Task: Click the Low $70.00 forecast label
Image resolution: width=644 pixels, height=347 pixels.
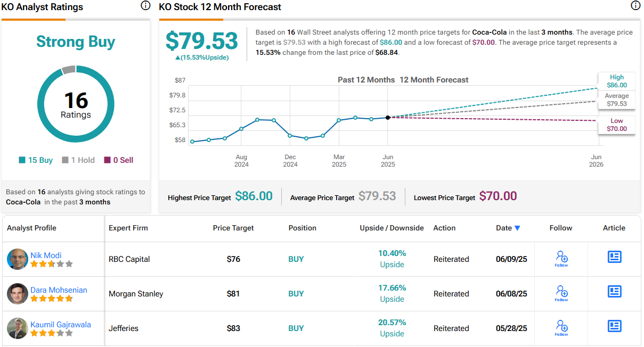Action: (617, 125)
